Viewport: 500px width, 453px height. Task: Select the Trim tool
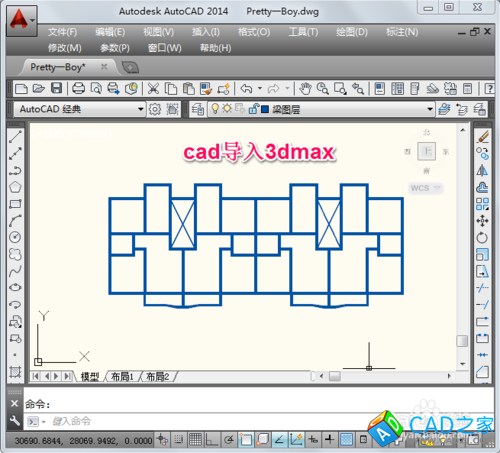tap(482, 287)
